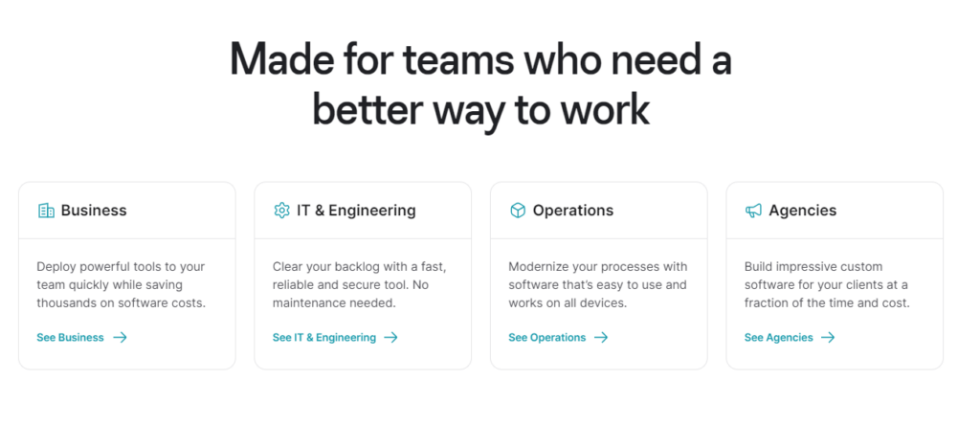980x447 pixels.
Task: Open the See Business link
Action: tap(70, 338)
